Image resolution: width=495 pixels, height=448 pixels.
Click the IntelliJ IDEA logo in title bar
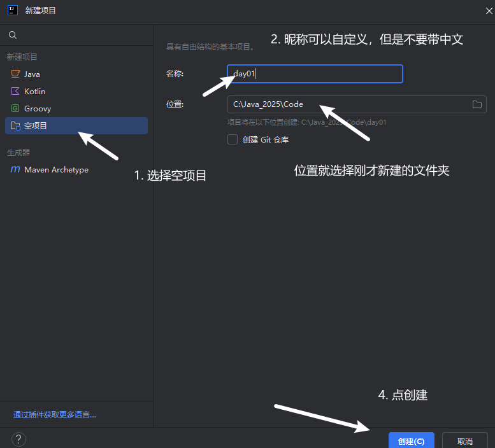[11, 11]
